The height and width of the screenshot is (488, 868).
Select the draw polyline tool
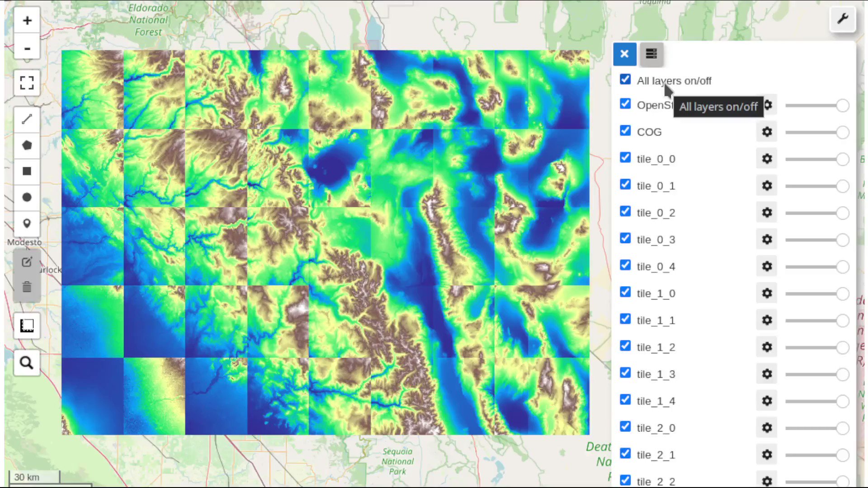click(x=27, y=119)
